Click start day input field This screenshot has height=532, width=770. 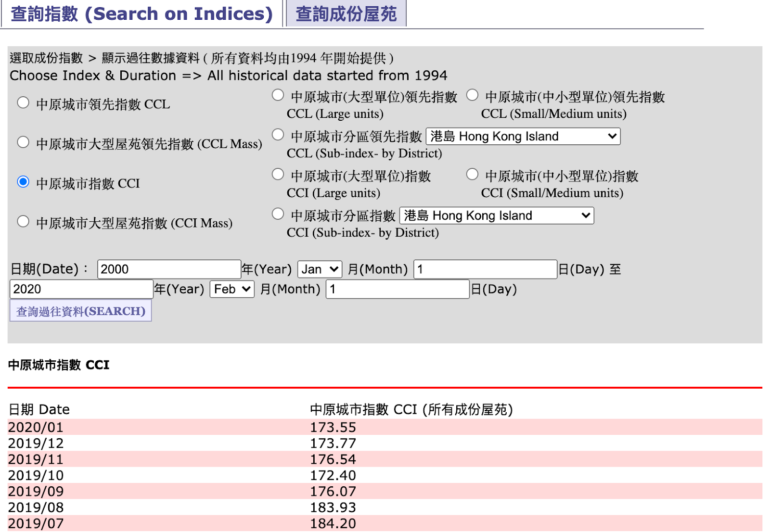pos(485,269)
